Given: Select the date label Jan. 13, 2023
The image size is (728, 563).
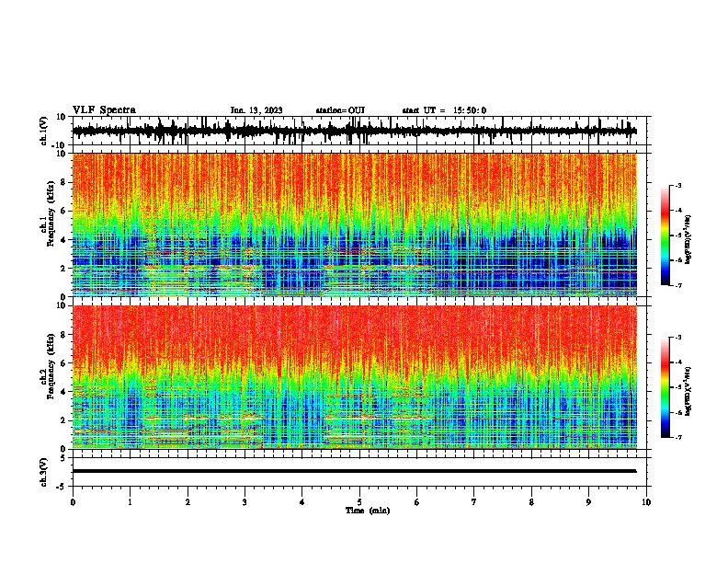Looking at the screenshot, I should tap(256, 110).
